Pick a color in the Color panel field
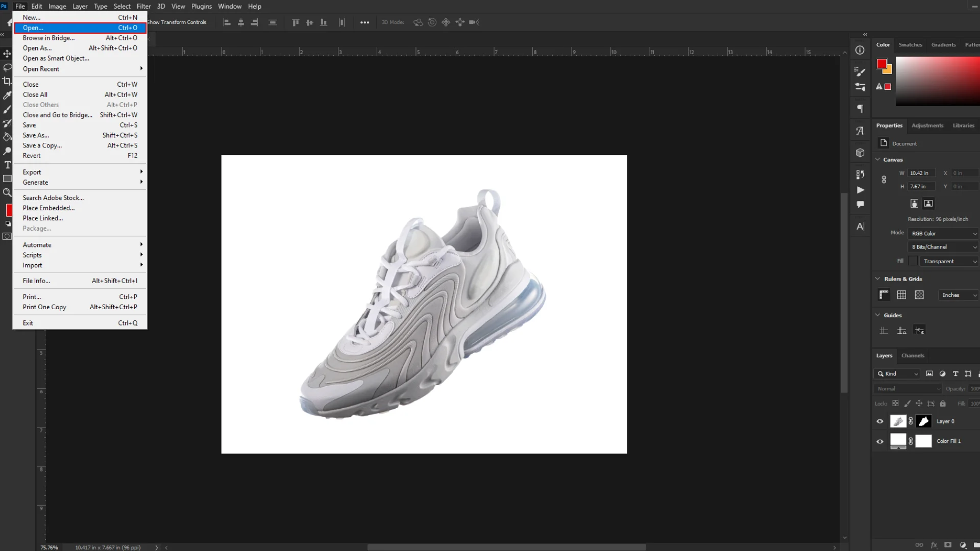This screenshot has height=551, width=980. coord(938,81)
